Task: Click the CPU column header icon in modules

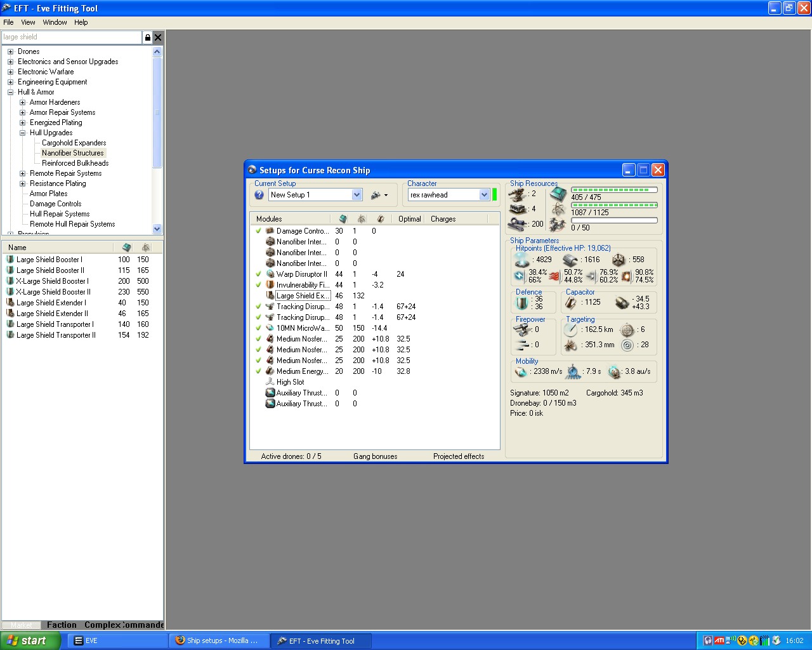Action: point(343,219)
